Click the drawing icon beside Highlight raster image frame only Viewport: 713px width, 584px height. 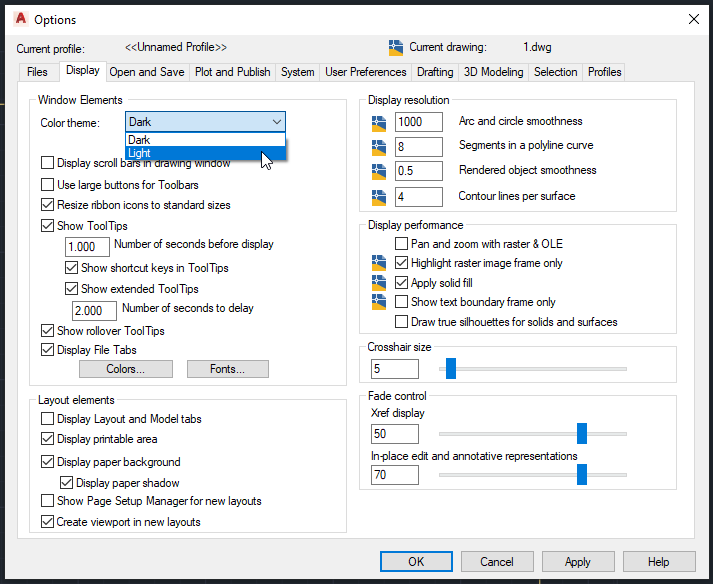(x=379, y=263)
